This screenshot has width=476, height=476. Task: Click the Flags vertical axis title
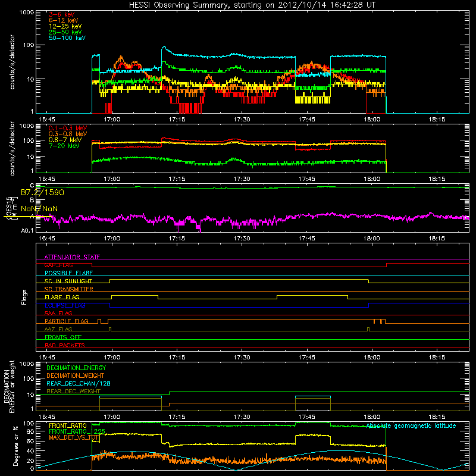[x=24, y=297]
